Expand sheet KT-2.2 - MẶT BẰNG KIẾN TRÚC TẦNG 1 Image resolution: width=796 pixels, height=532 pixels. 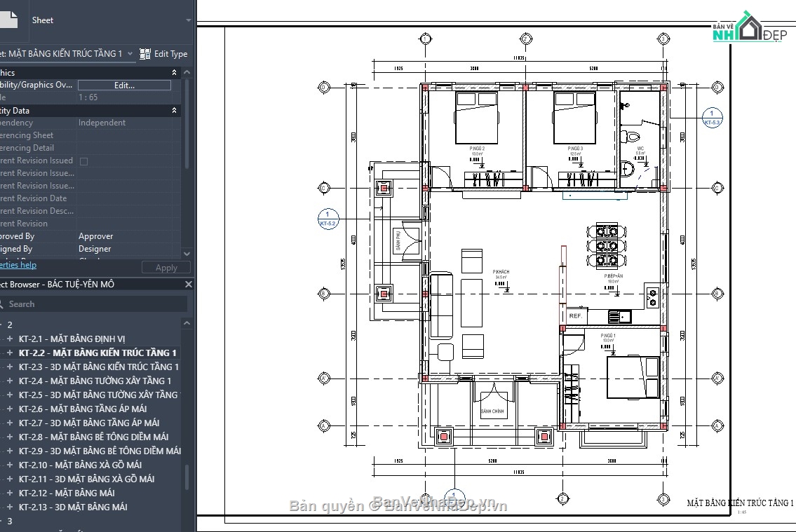10,353
